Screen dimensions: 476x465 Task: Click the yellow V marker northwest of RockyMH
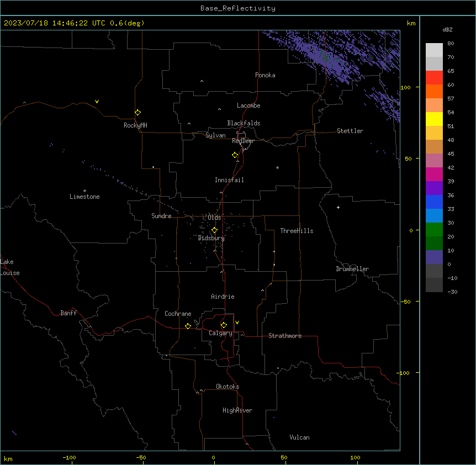(97, 102)
